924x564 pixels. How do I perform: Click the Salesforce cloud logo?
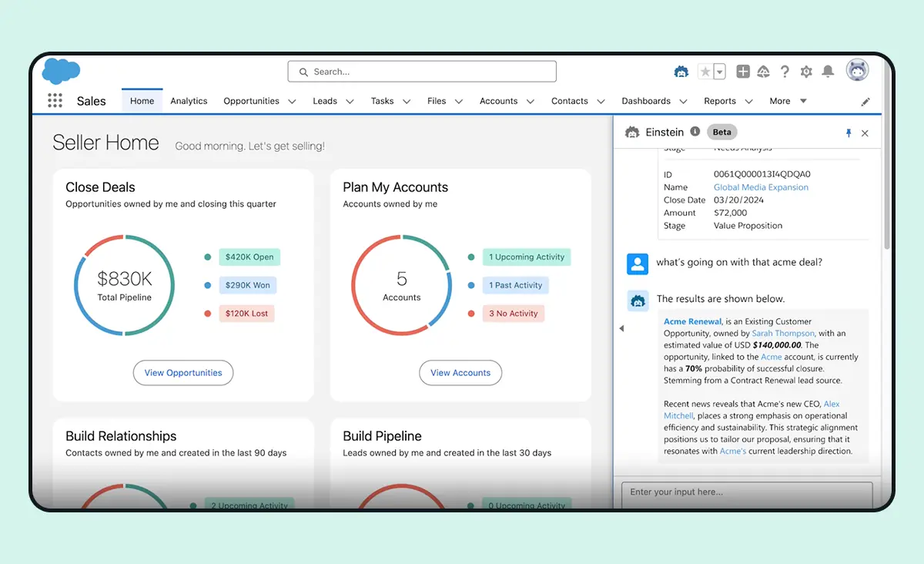[61, 71]
